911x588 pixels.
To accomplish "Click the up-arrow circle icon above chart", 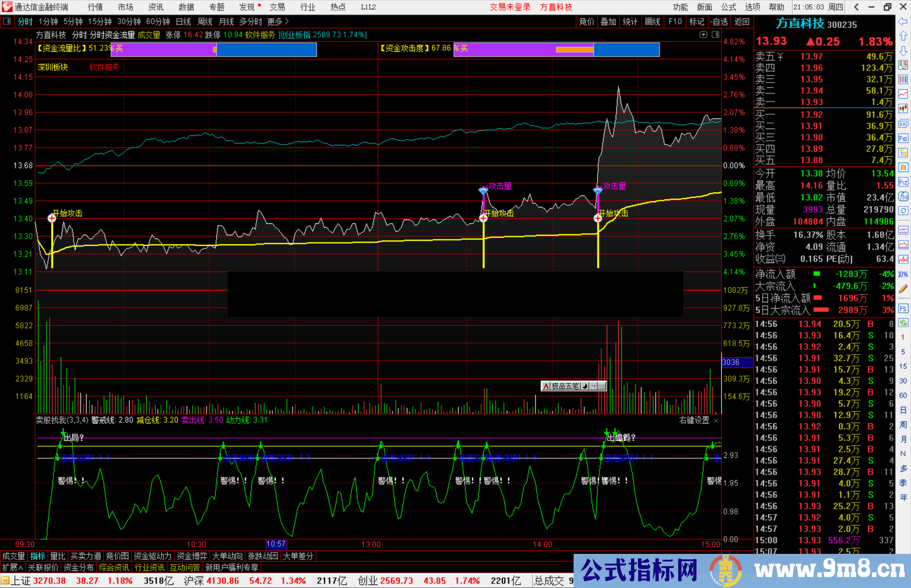I will [x=703, y=35].
